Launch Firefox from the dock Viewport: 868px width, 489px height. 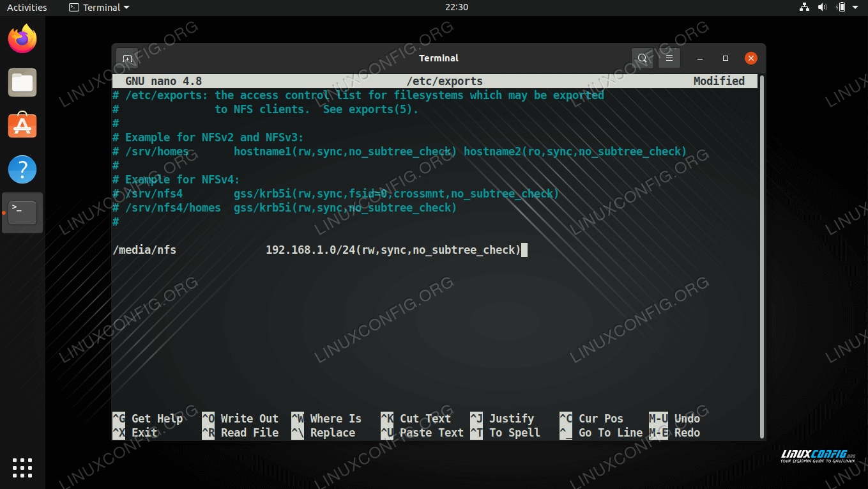tap(22, 39)
